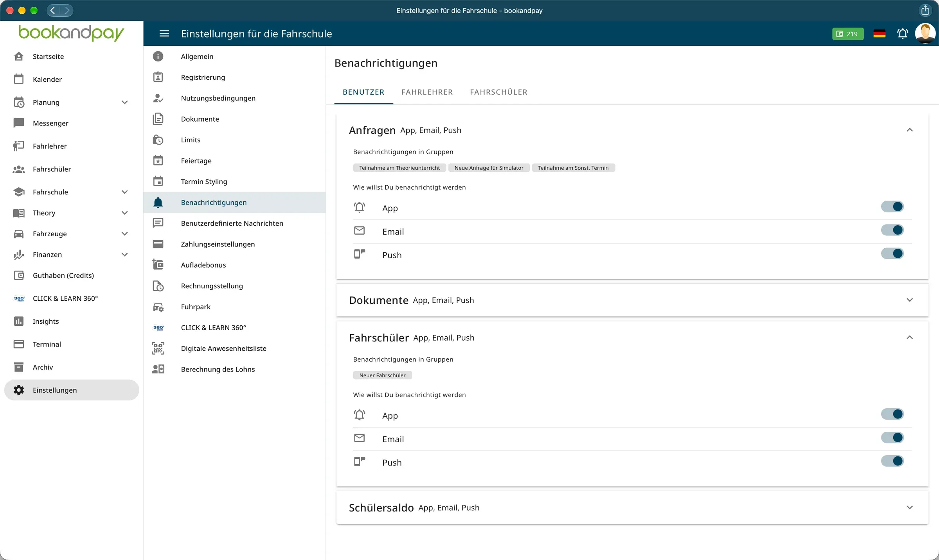This screenshot has width=939, height=560.
Task: Toggle App notifications for Fahrschüler section
Action: coord(892,414)
